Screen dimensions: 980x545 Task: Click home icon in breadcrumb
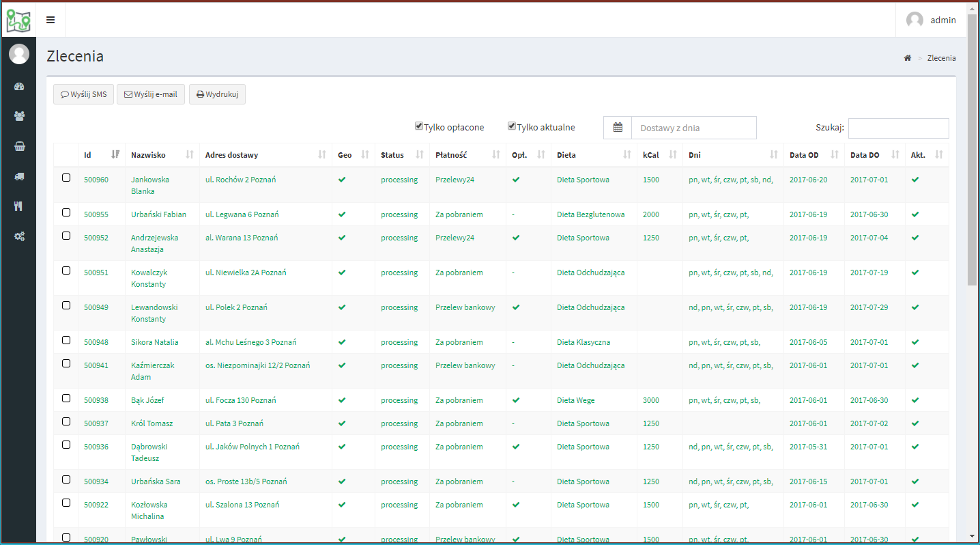click(908, 58)
